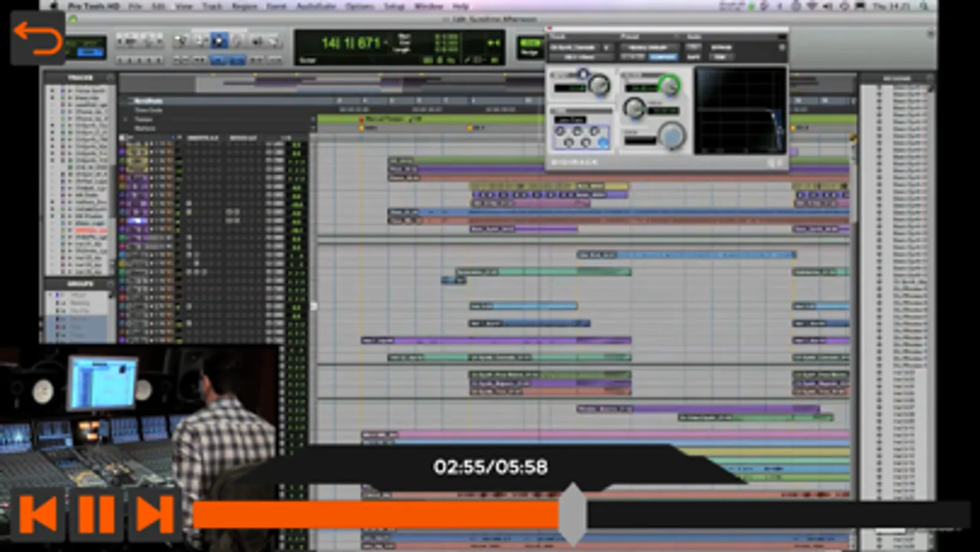Open the Options menu
The width and height of the screenshot is (980, 552).
tap(360, 6)
